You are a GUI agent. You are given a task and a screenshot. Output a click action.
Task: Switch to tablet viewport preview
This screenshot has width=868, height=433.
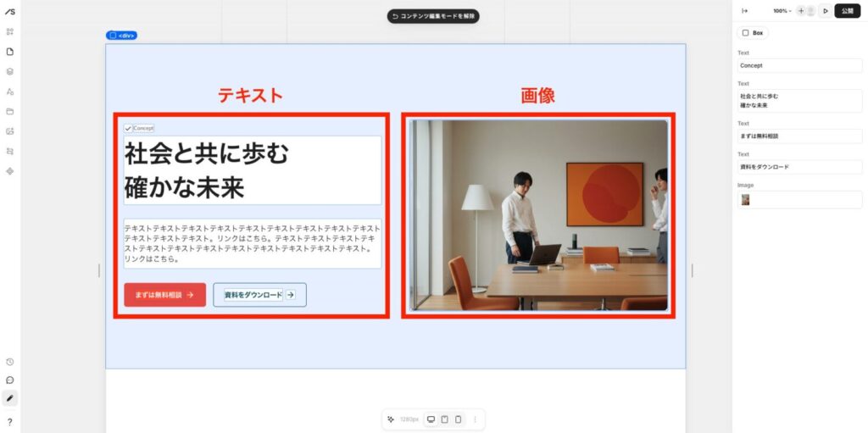(x=444, y=419)
